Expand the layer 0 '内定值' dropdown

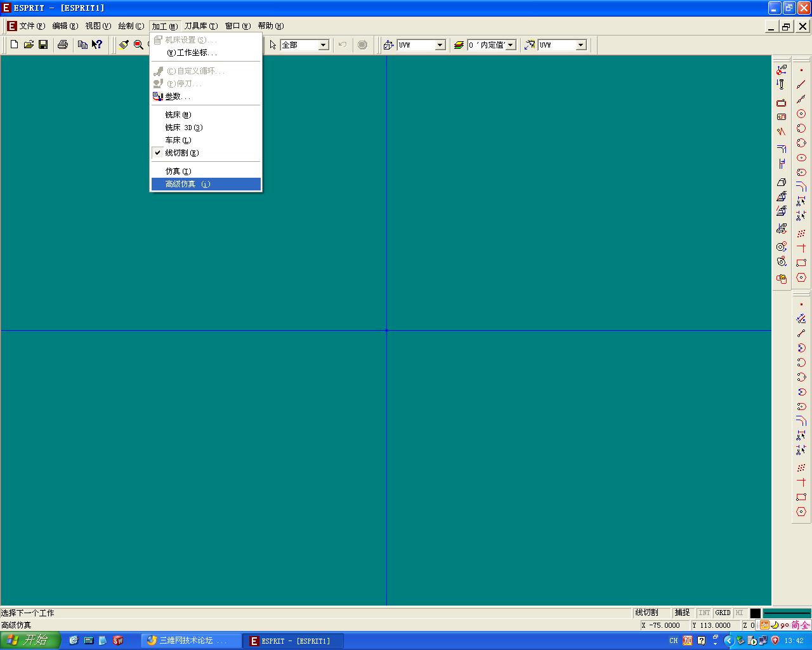(511, 45)
